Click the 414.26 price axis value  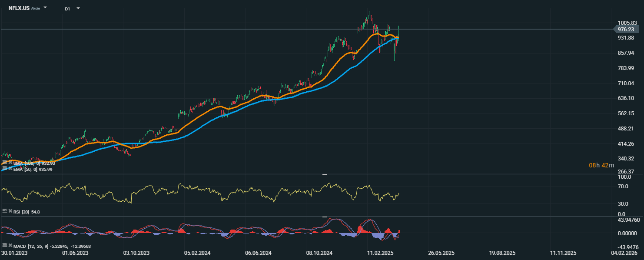(626, 144)
